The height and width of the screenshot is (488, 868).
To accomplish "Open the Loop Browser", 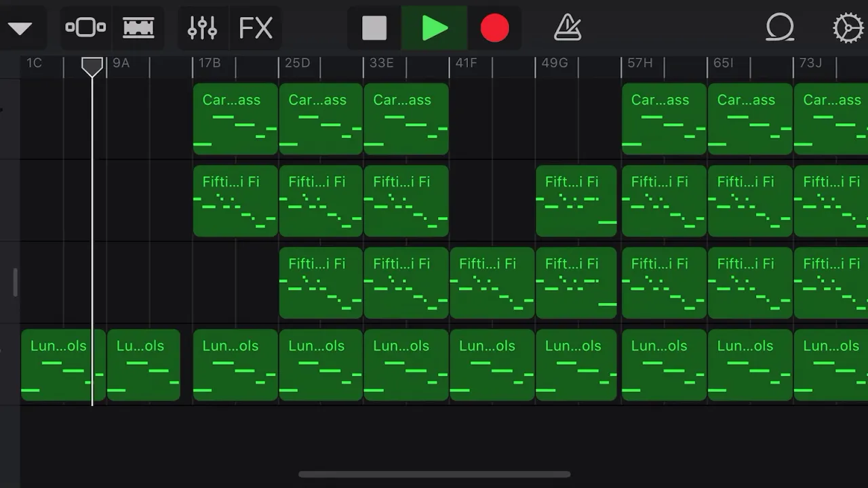I will (x=780, y=28).
